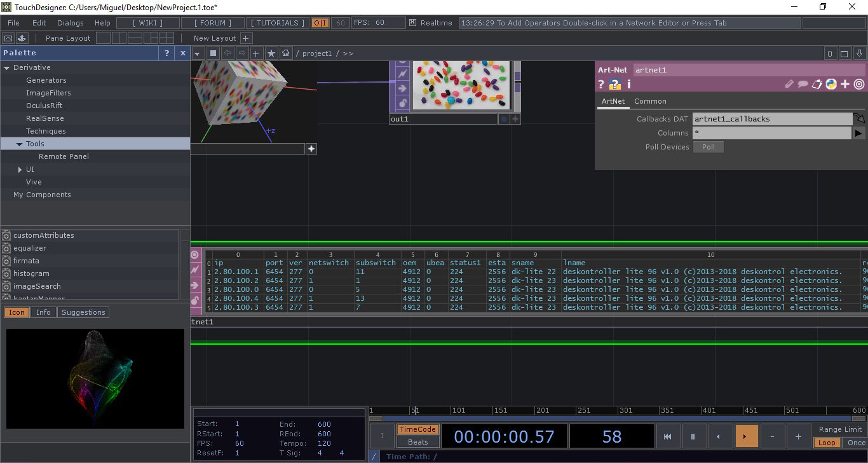Click the Poll devices button
Viewport: 868px width, 463px height.
click(709, 147)
